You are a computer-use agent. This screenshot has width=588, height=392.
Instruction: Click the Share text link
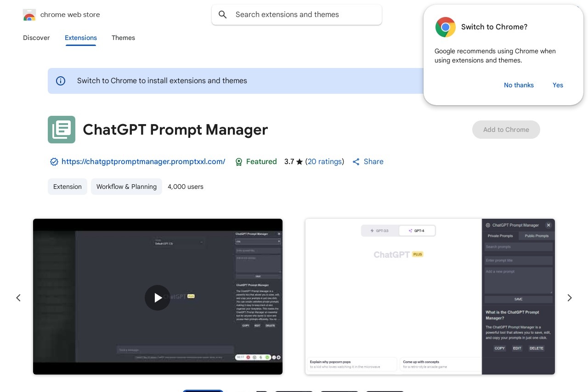[x=373, y=162]
